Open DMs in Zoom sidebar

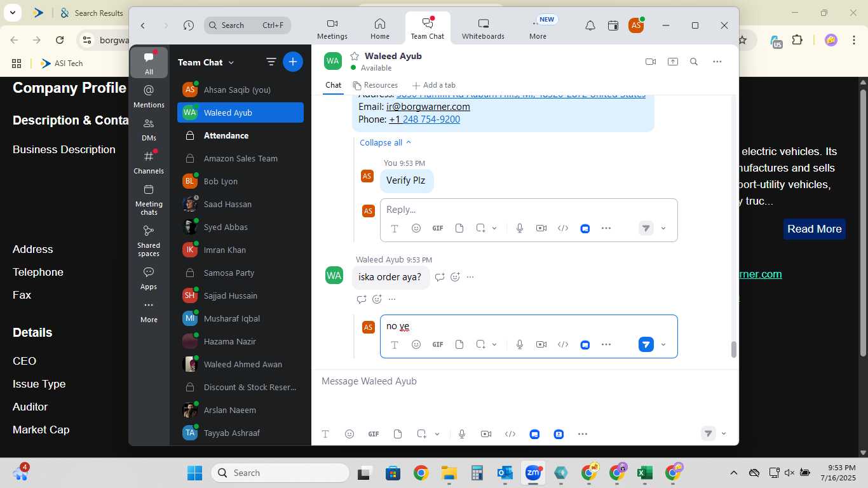click(x=149, y=130)
